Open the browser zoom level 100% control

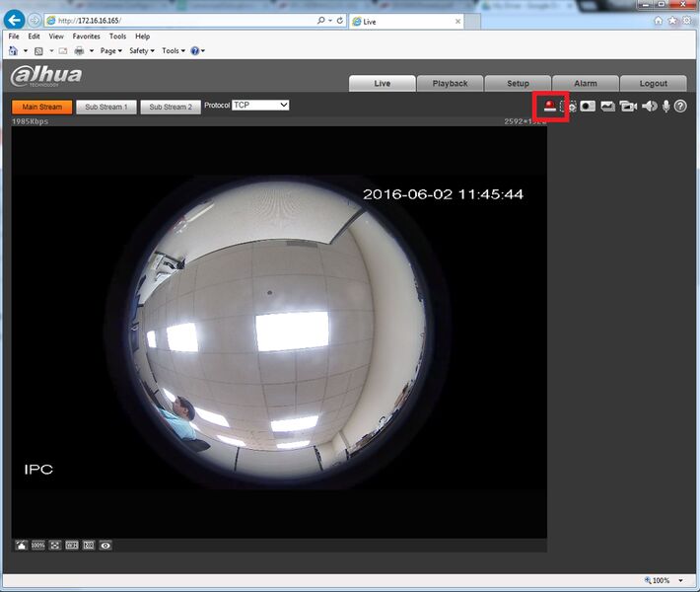coord(664,580)
